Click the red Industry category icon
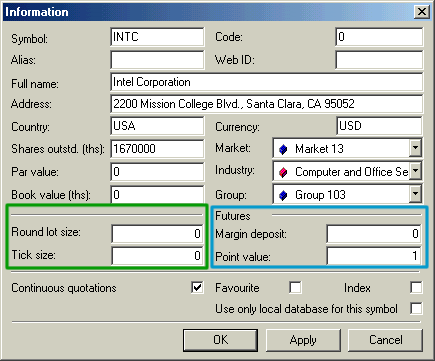The width and height of the screenshot is (435, 361). click(283, 172)
